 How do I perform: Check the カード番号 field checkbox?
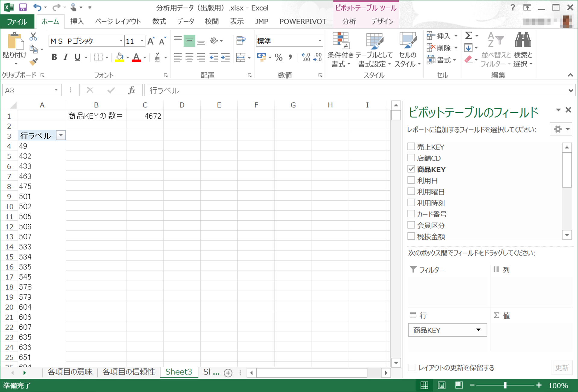411,213
